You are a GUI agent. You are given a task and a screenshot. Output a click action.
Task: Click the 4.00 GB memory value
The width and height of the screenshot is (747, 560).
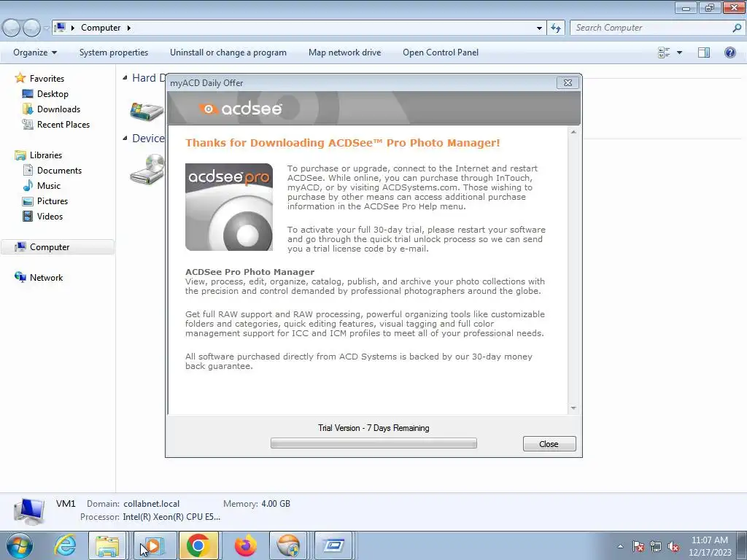pos(275,503)
